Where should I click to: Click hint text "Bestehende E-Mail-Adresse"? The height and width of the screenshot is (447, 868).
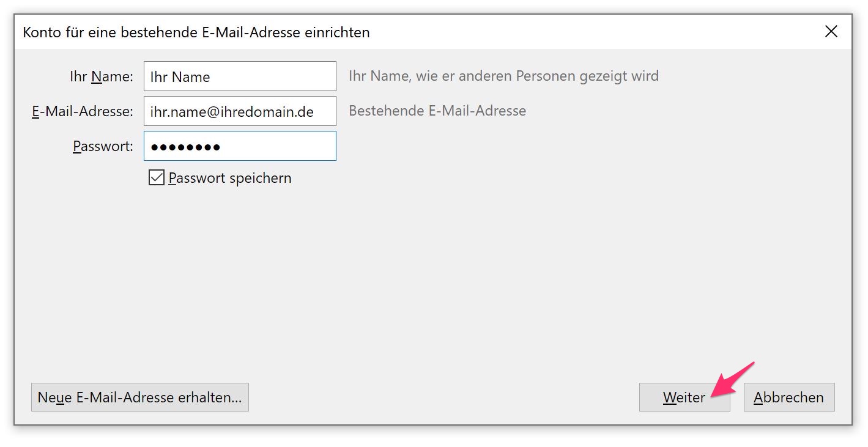(x=437, y=111)
